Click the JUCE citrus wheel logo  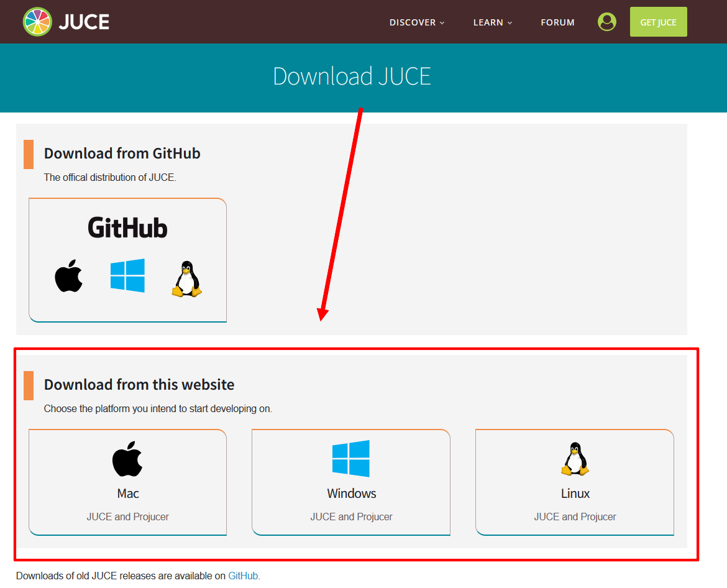[x=37, y=22]
